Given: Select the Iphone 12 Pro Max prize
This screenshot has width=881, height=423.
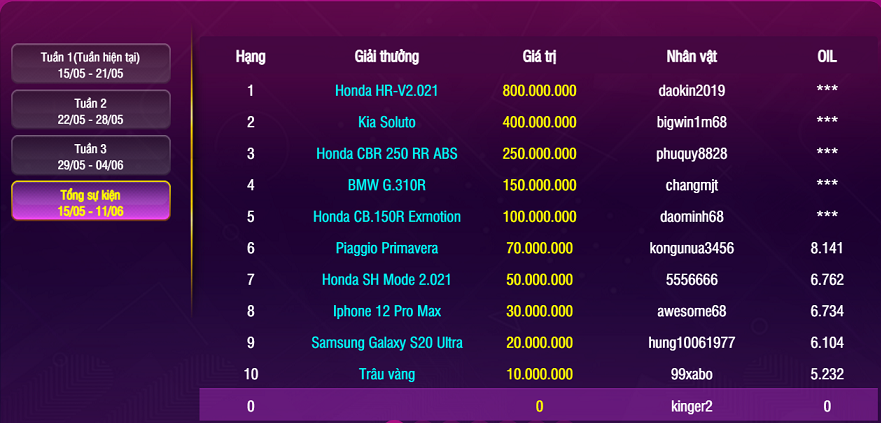Looking at the screenshot, I should coord(386,311).
